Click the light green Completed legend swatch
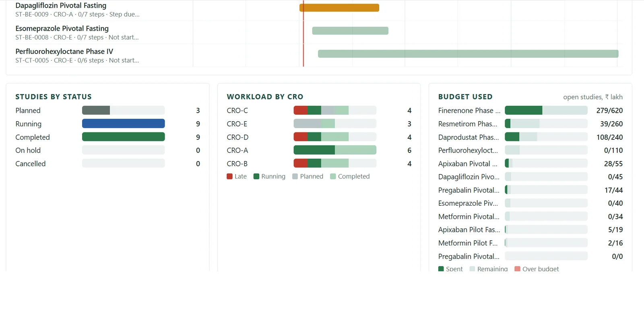Image resolution: width=644 pixels, height=322 pixels. click(333, 176)
